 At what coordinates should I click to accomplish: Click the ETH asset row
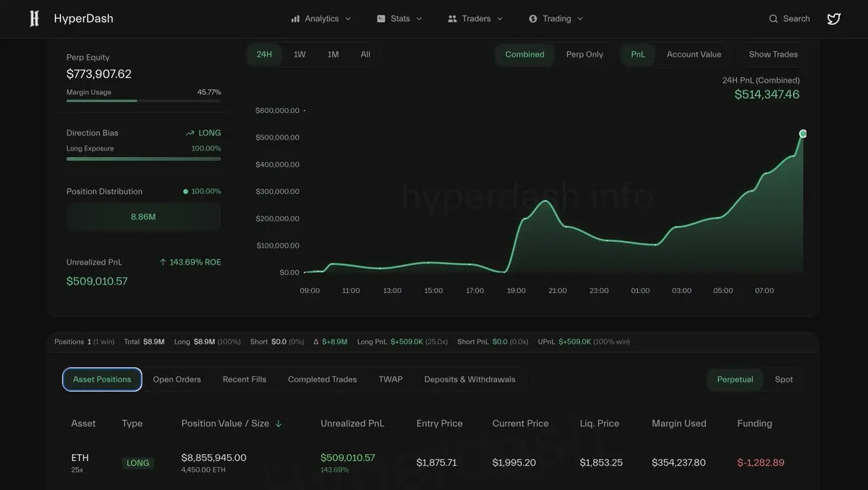434,462
